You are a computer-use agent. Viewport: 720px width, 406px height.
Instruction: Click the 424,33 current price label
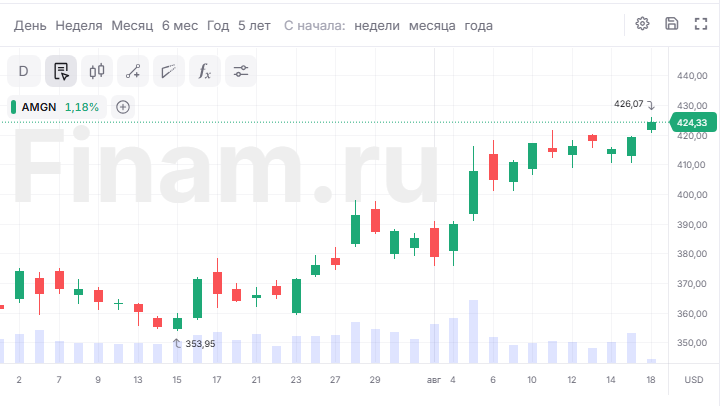pos(693,123)
